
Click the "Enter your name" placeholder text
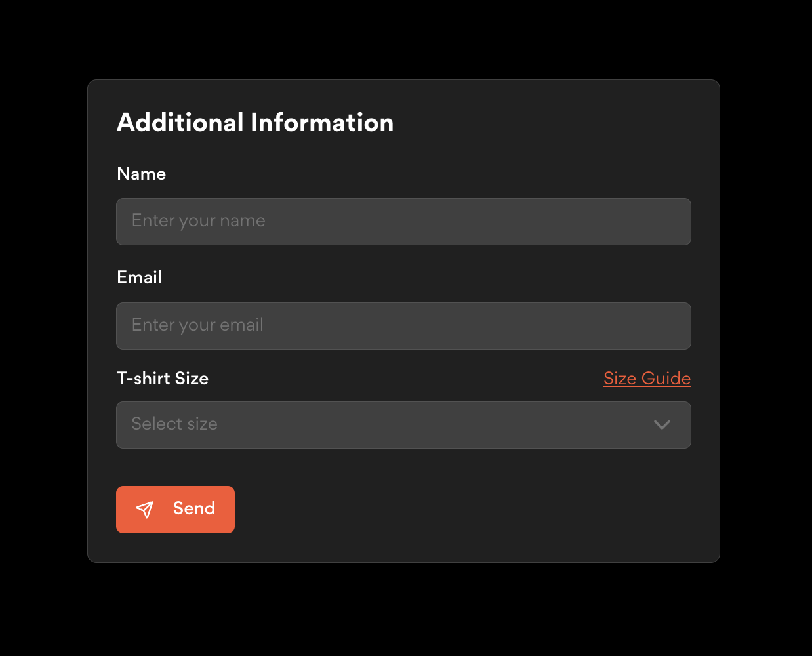coord(199,221)
